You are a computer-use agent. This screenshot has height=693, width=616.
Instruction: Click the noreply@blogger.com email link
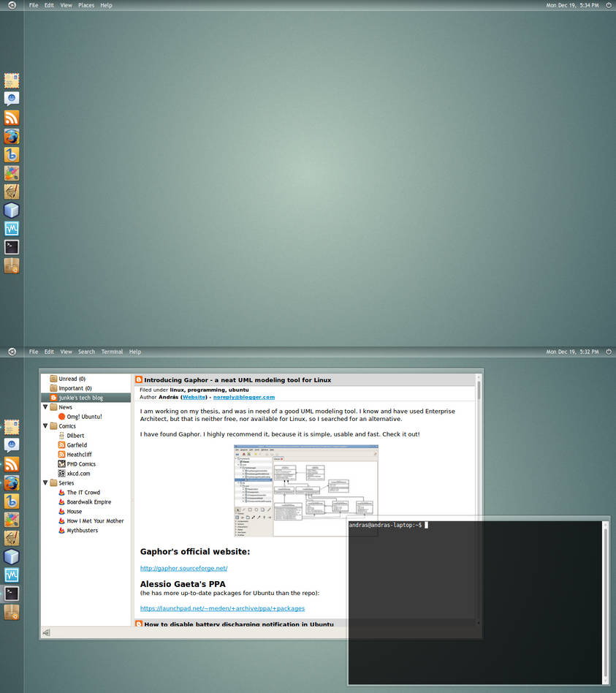click(244, 397)
